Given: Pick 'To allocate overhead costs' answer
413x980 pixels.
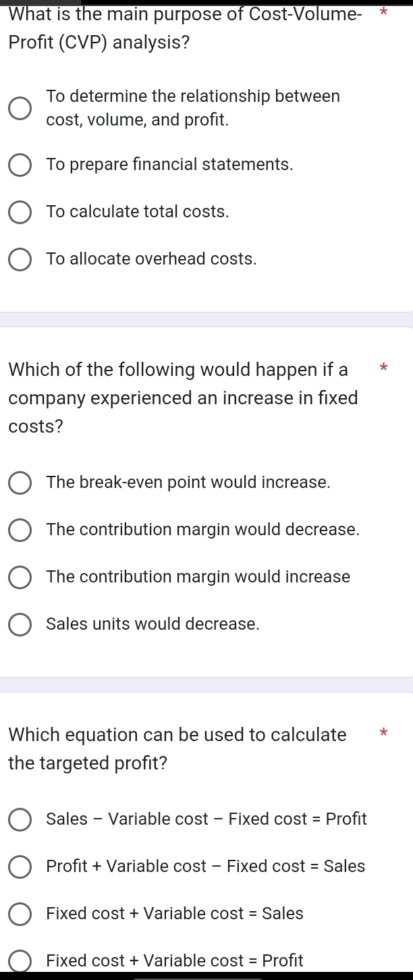Looking at the screenshot, I should pos(20,259).
